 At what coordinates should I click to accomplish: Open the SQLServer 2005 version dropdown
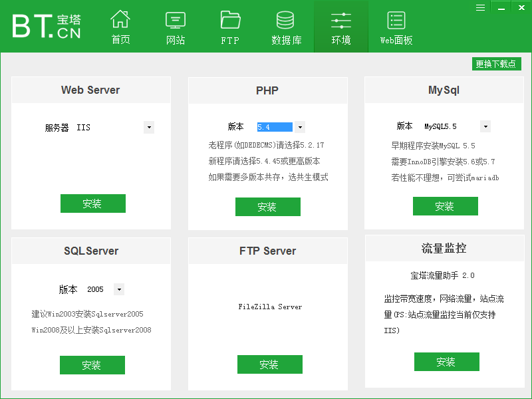tap(118, 289)
